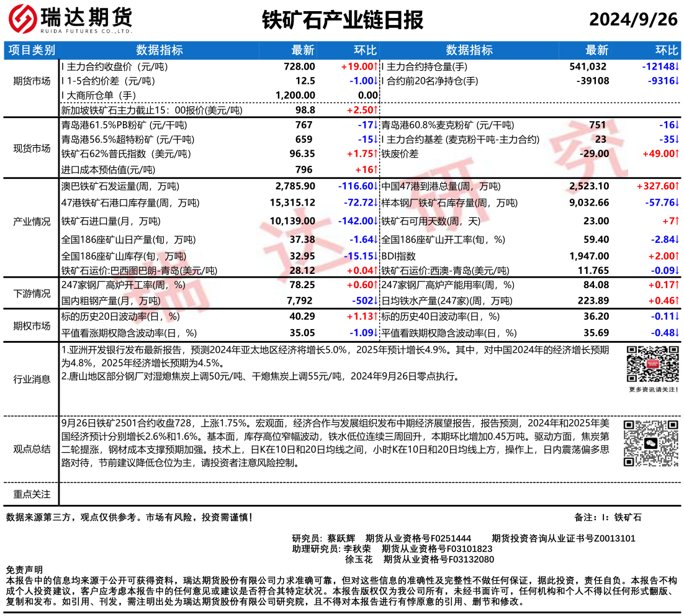Select the 行业消息 section label
684x616 pixels.
[32, 379]
